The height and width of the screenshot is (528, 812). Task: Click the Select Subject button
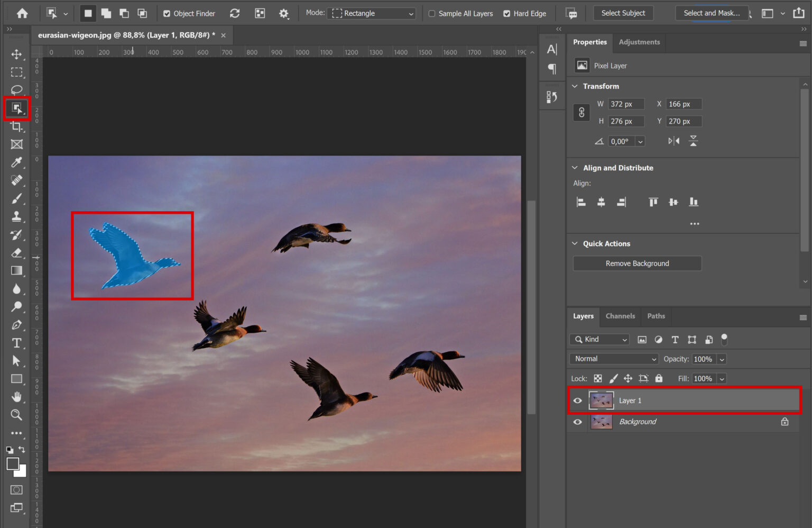[x=623, y=13]
